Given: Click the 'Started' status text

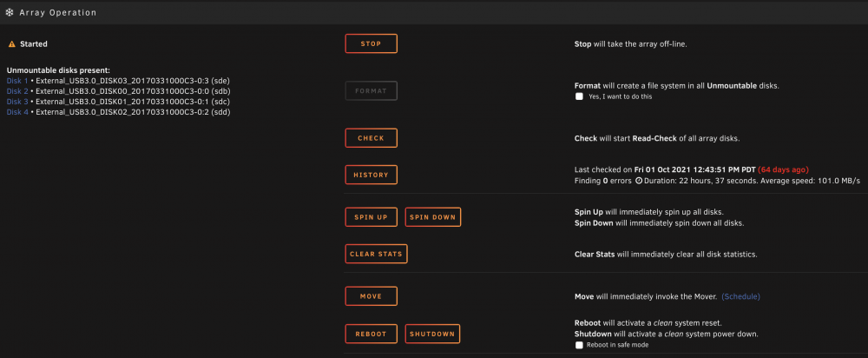Looking at the screenshot, I should (34, 43).
